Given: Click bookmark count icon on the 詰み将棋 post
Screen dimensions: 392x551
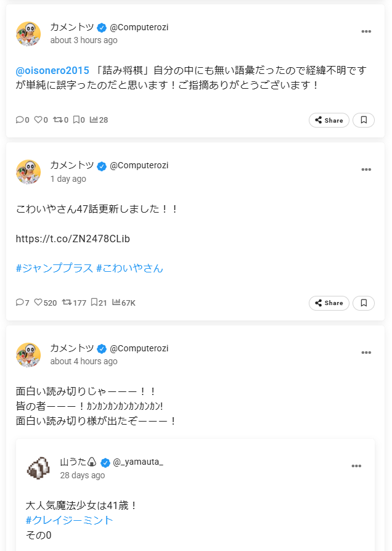Looking at the screenshot, I should pyautogui.click(x=76, y=120).
